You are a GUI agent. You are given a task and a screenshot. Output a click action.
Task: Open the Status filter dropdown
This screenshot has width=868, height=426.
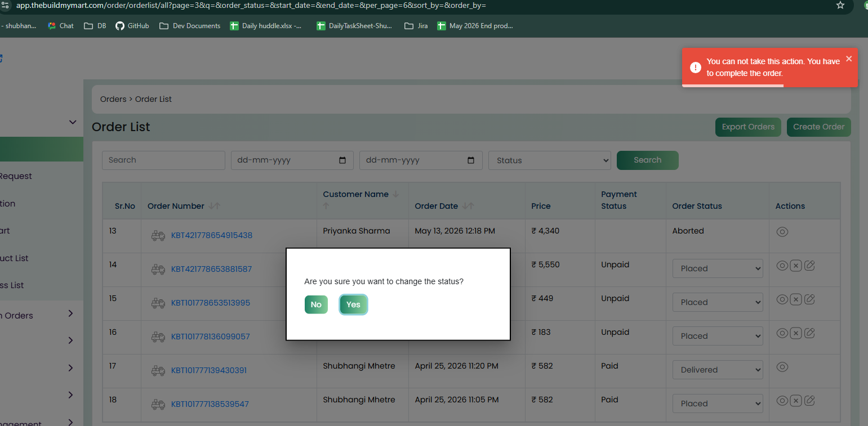coord(550,160)
